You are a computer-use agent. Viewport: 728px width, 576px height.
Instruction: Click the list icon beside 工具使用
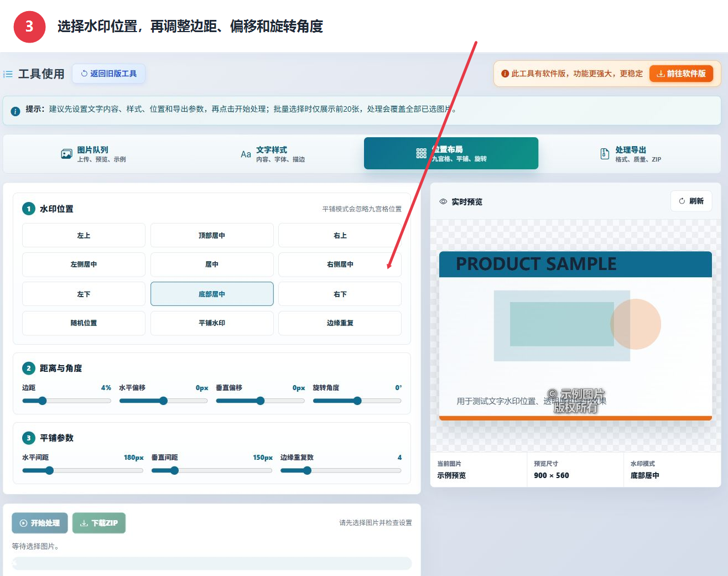tap(8, 74)
